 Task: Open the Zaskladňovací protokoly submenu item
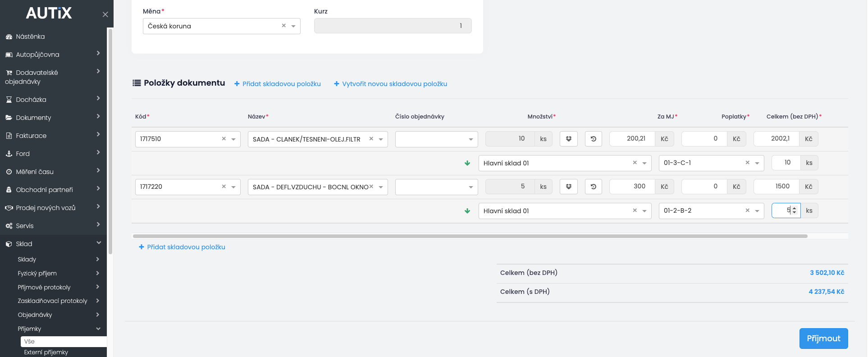point(54,301)
